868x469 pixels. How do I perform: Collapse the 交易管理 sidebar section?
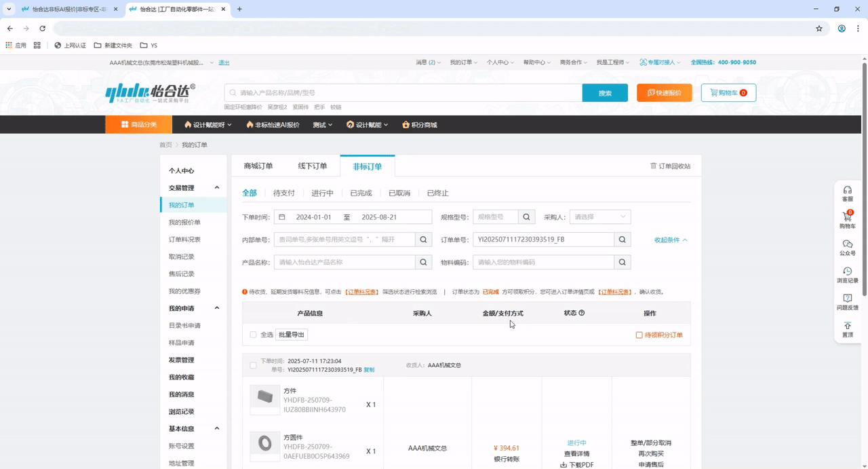[x=217, y=188]
